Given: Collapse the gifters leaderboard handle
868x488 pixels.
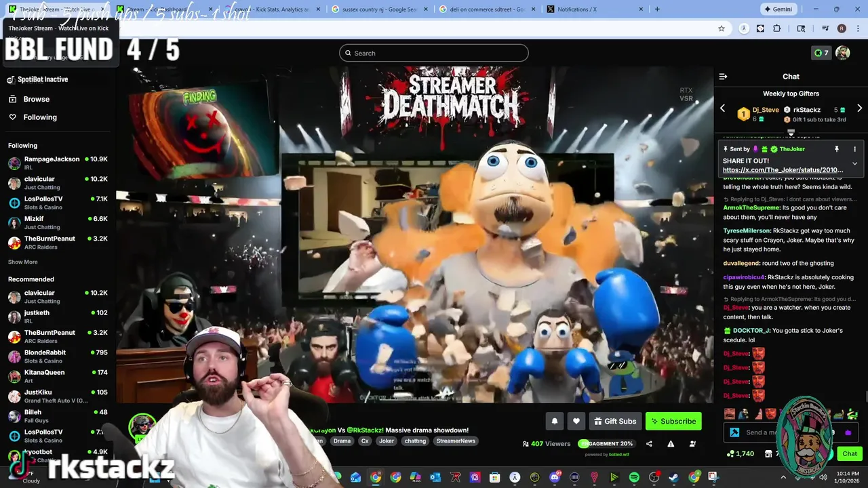Looking at the screenshot, I should coord(791,133).
